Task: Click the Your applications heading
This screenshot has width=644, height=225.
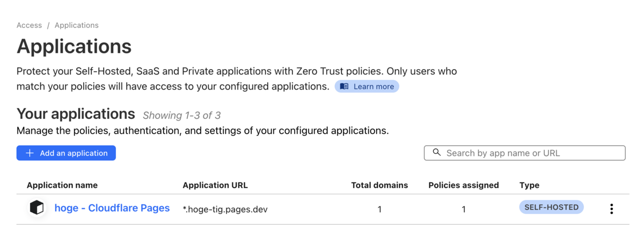Action: [x=76, y=114]
